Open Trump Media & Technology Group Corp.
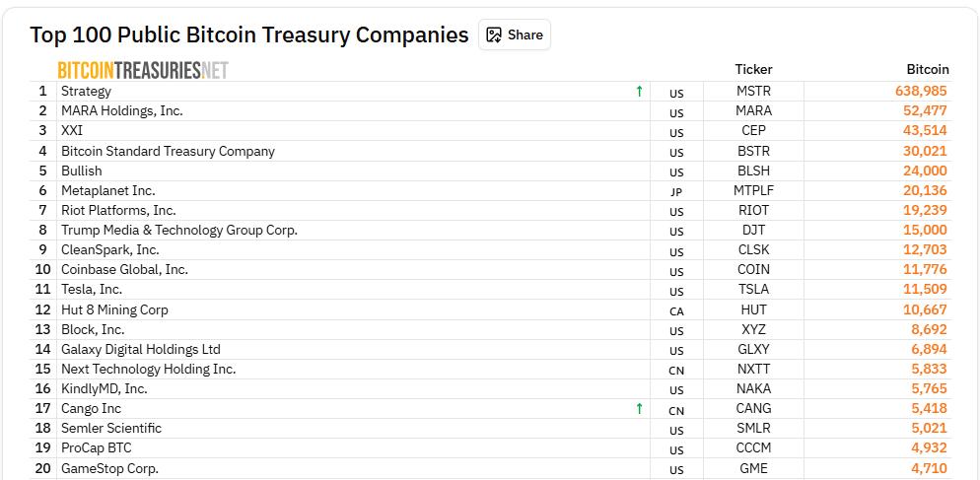980x480 pixels. click(179, 230)
